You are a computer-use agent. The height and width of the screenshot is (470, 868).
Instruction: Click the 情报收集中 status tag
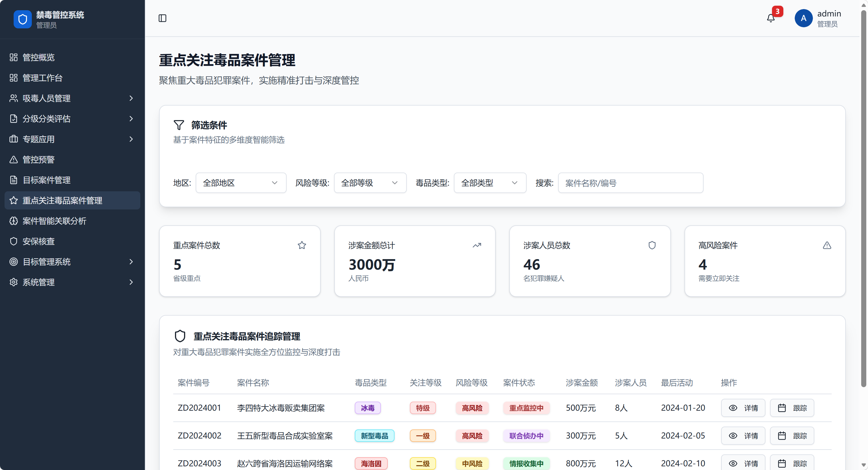(526, 463)
